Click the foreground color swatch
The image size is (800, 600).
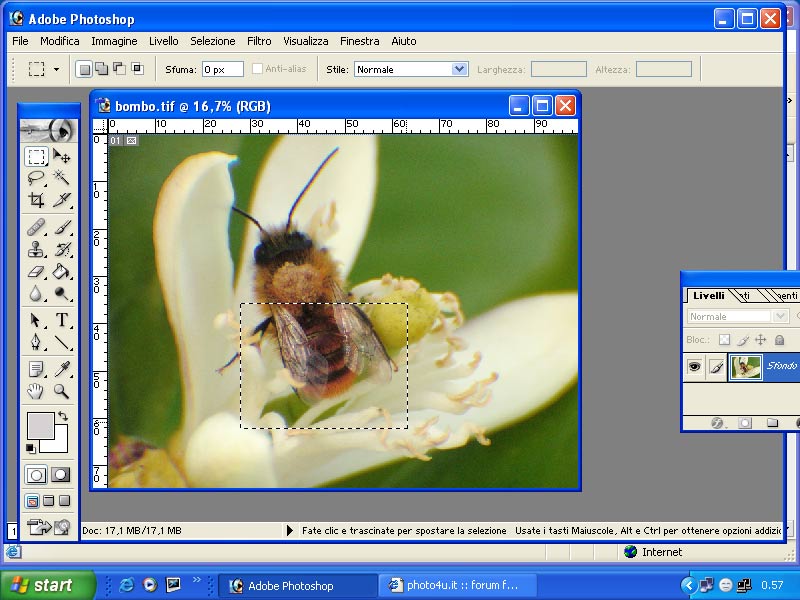40,425
